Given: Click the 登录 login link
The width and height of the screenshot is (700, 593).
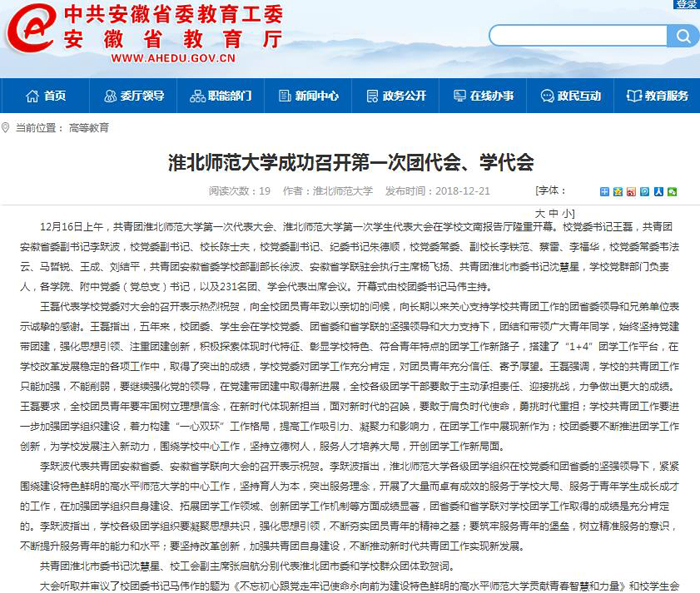Looking at the screenshot, I should click(x=686, y=4).
